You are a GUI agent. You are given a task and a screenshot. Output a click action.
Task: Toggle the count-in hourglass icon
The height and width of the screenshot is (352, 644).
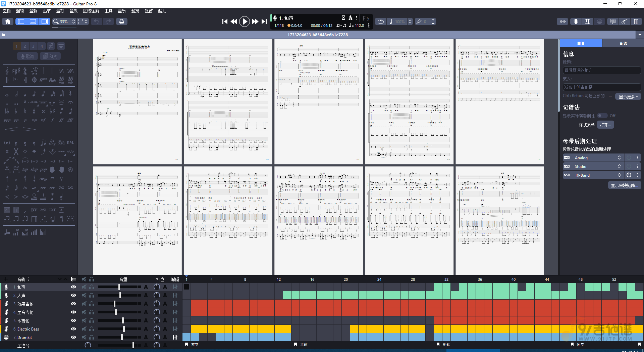[x=343, y=18]
